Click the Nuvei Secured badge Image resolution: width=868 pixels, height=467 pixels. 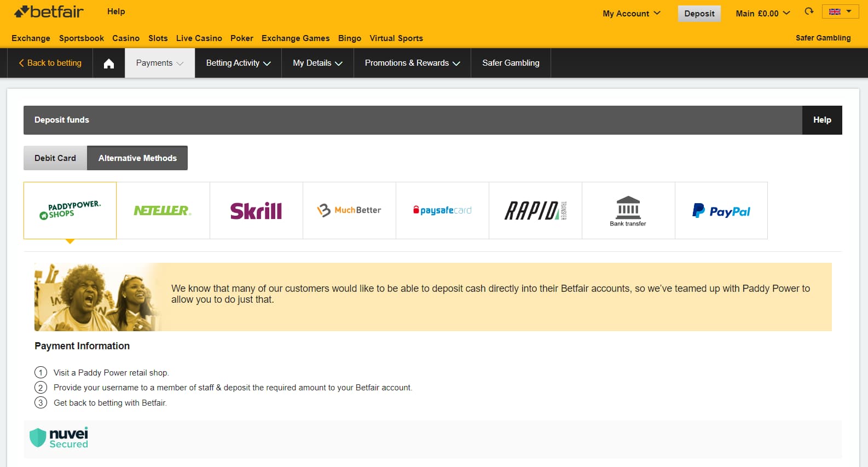[x=59, y=438]
